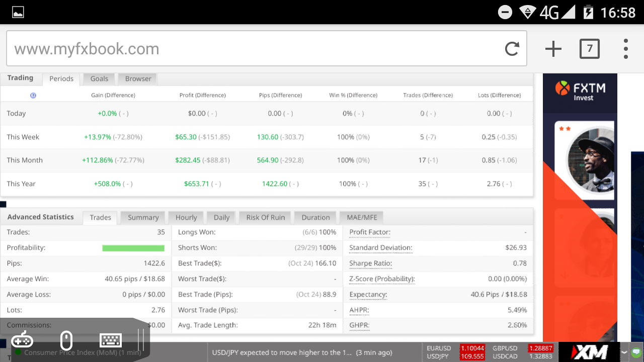Click the XM logo banner

point(590,352)
